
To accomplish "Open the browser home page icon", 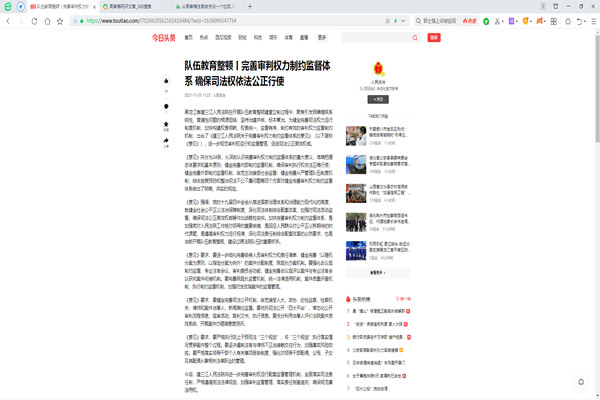I will [x=47, y=21].
